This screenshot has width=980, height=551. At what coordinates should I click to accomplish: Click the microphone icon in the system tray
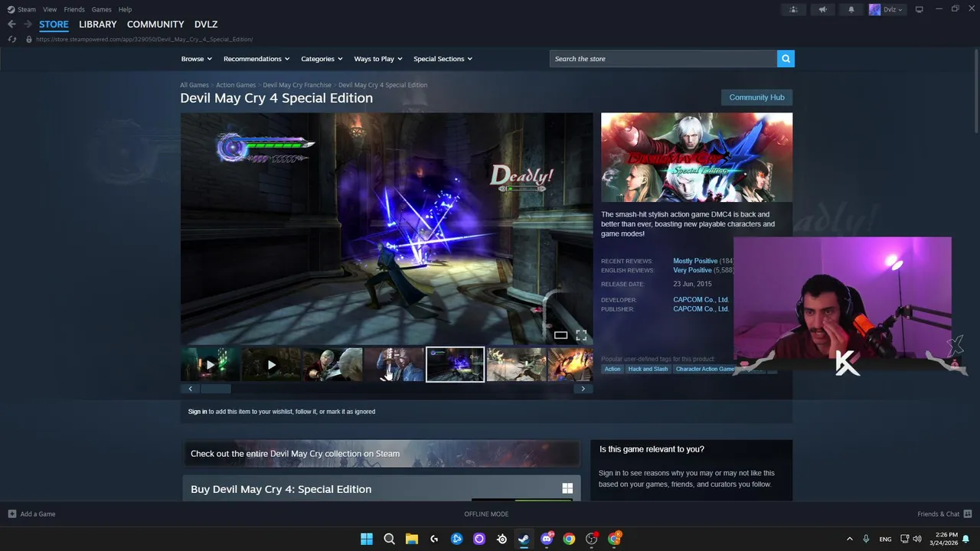[x=866, y=539]
